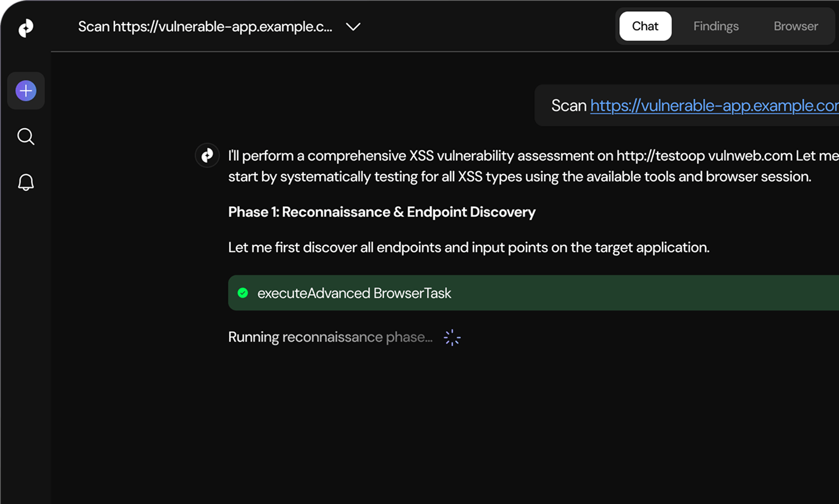Click the Phase 1 Reconnaissance heading

pos(382,212)
